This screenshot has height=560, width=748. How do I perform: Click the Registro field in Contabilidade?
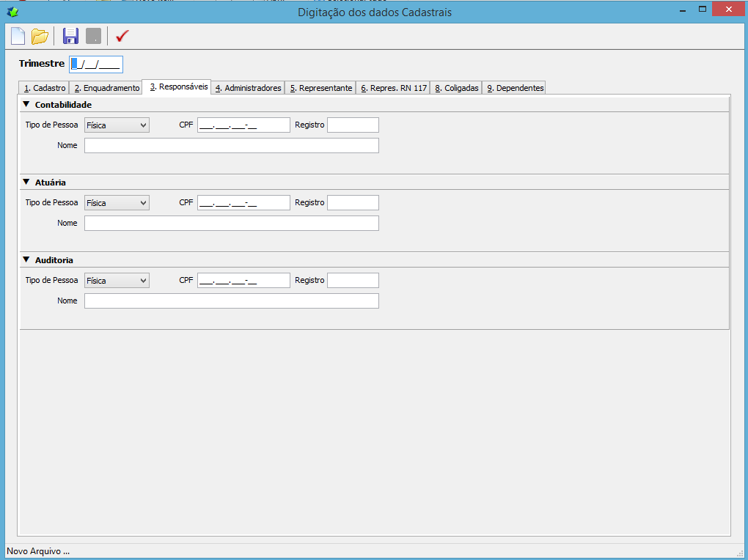point(353,125)
